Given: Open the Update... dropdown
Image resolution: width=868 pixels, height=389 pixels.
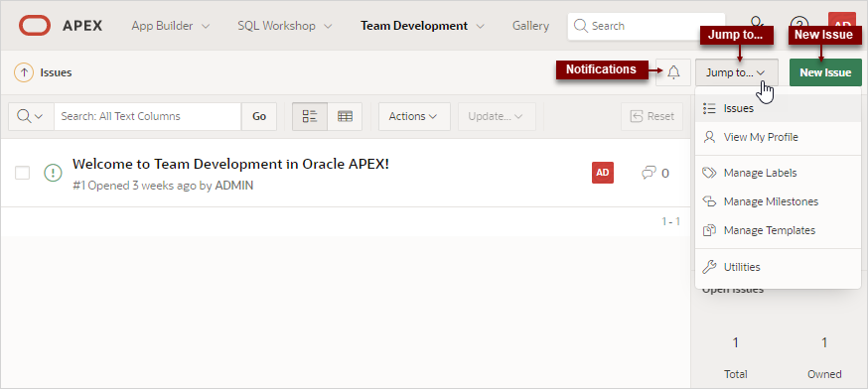Looking at the screenshot, I should pyautogui.click(x=497, y=116).
